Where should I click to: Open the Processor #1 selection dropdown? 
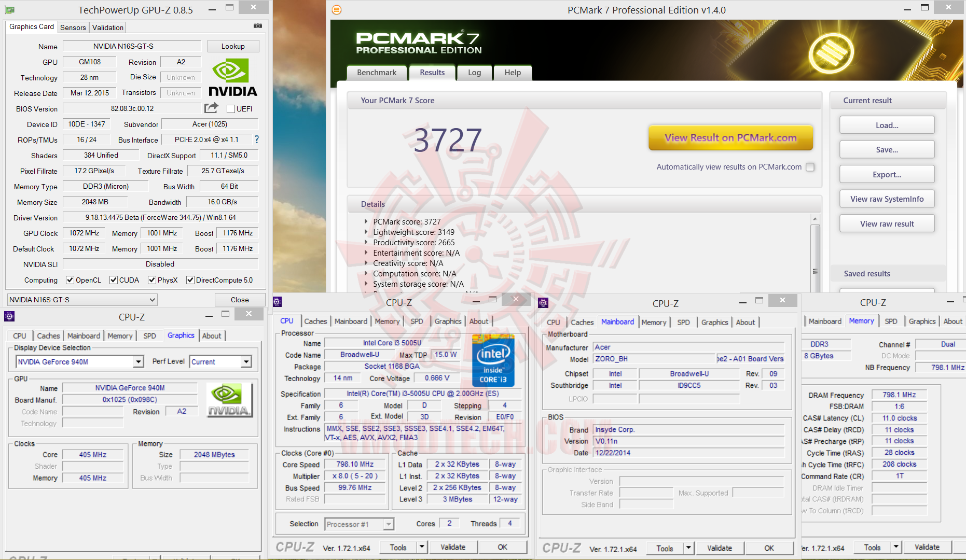click(x=359, y=524)
